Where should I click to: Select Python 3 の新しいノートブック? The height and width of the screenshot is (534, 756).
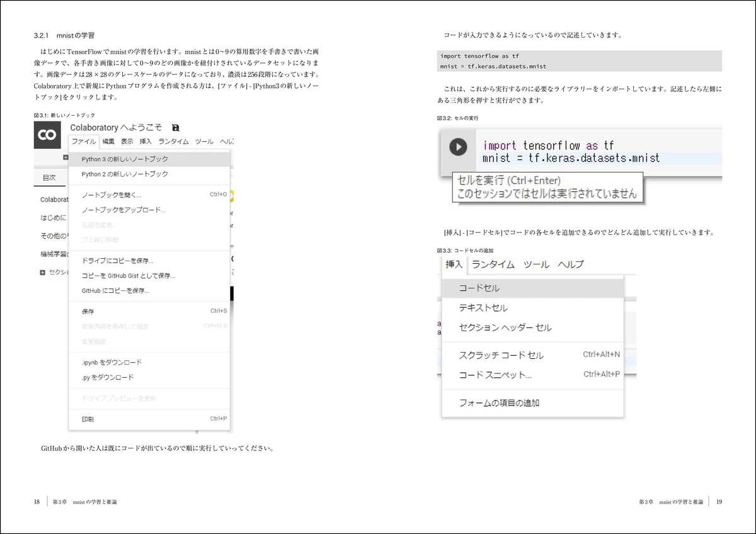coord(123,159)
